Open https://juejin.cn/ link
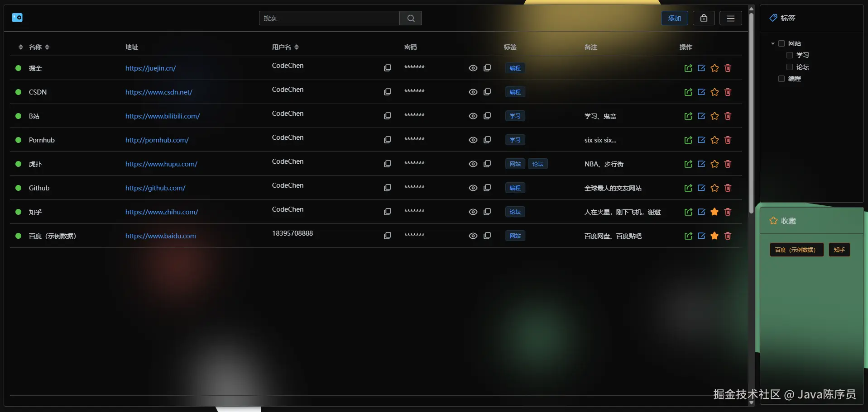This screenshot has height=412, width=868. [150, 68]
